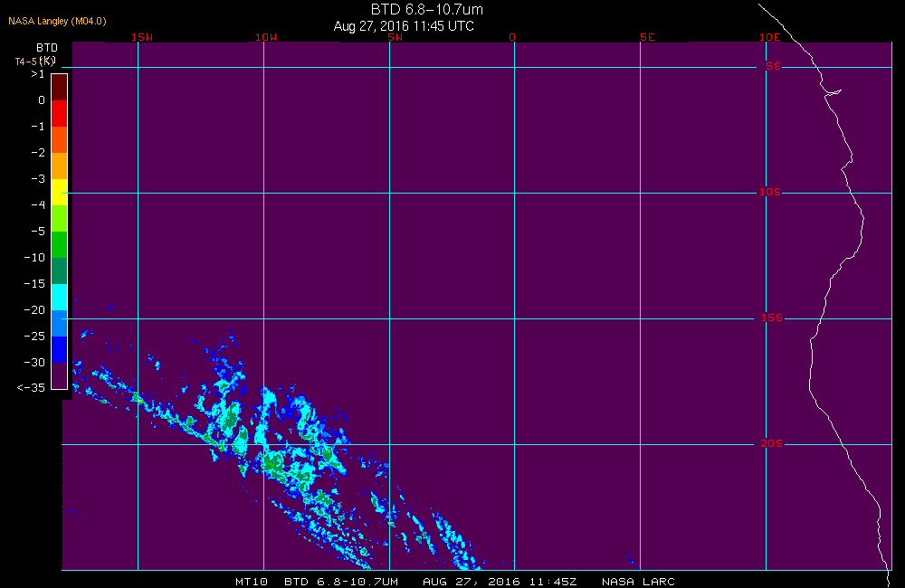The width and height of the screenshot is (905, 588).
Task: Click the NASA LARC footer text
Action: point(638,582)
